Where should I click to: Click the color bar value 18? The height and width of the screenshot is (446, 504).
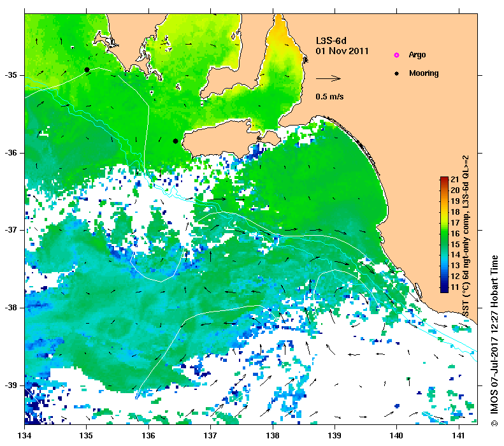(455, 212)
